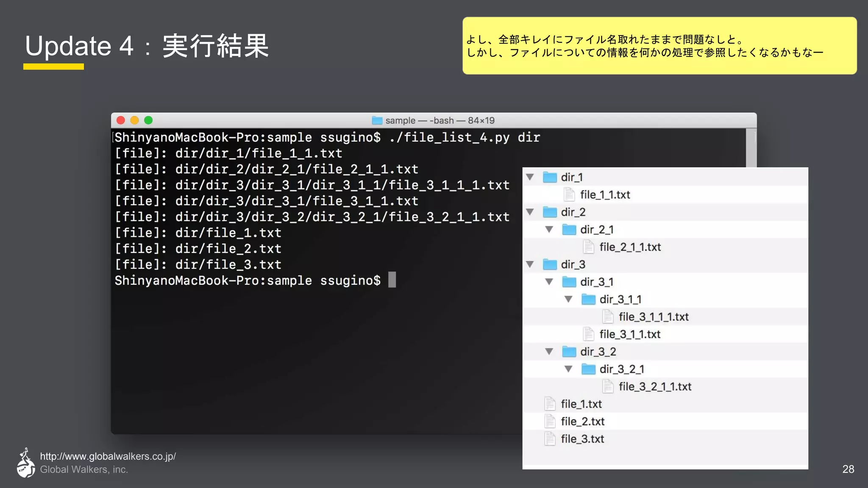The image size is (868, 488).
Task: Click the file_3.txt document icon
Action: click(x=550, y=438)
